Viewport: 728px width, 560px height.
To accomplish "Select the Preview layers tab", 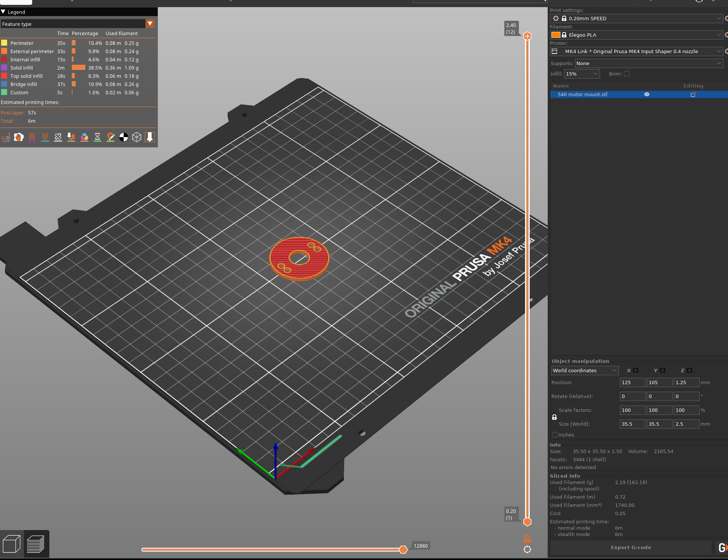I will click(36, 544).
